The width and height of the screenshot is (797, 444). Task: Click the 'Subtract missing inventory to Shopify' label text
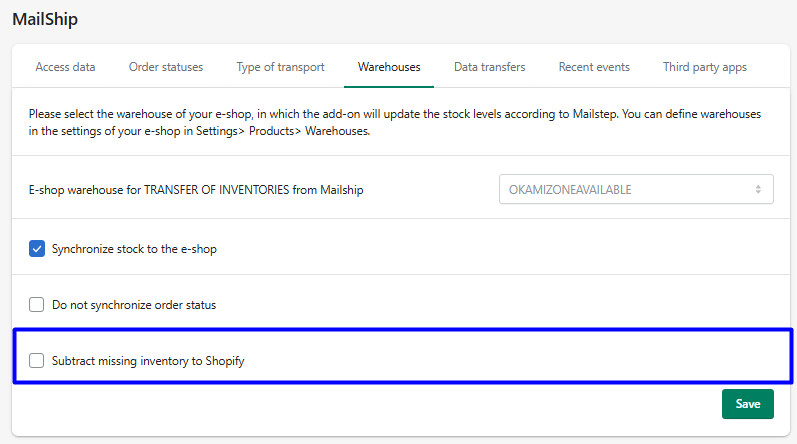tap(148, 361)
